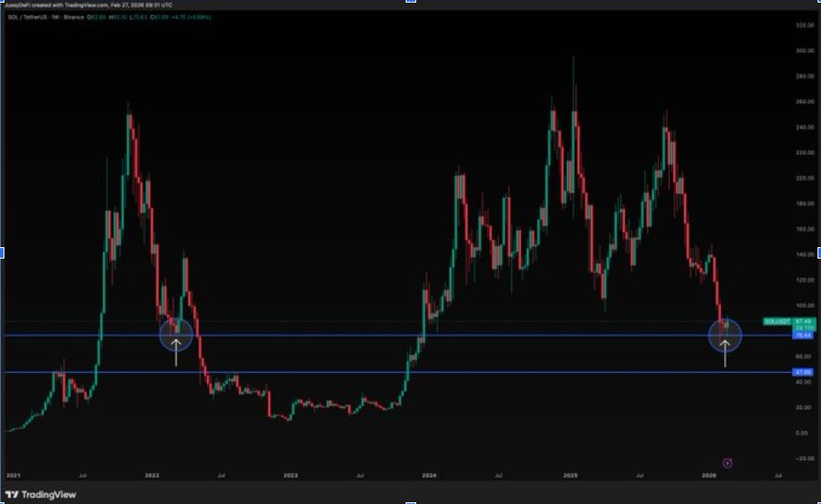
Task: Click the chart attribution header with Feb 27 date
Action: 89,4
